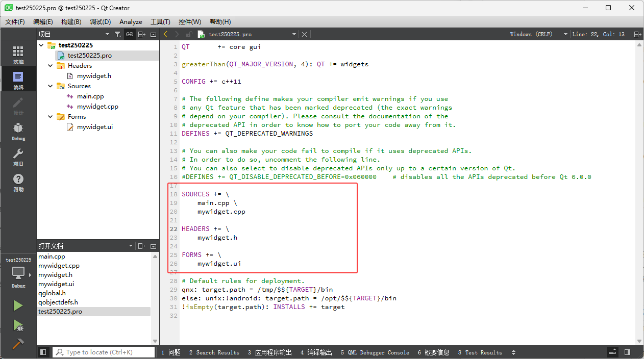
Task: Close the Projects side panel
Action: tap(153, 34)
